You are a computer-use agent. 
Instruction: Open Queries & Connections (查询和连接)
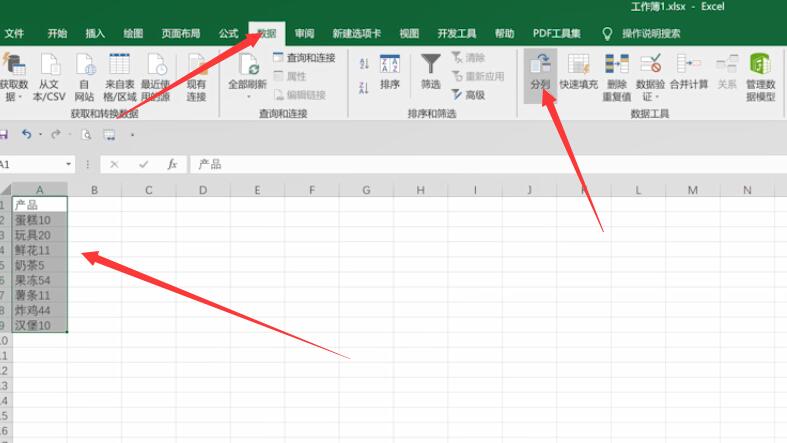click(304, 58)
